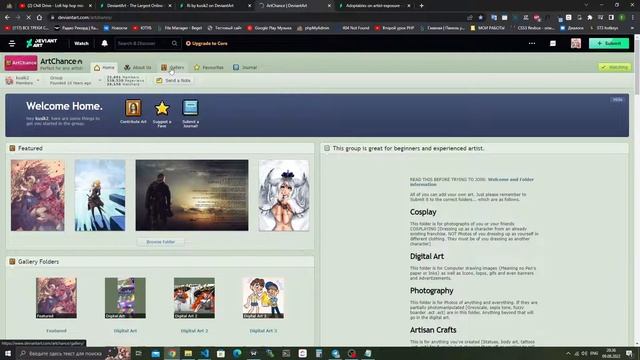Click the ArtChance group avatar
Image resolution: width=640 pixels, height=360 pixels.
point(21,63)
